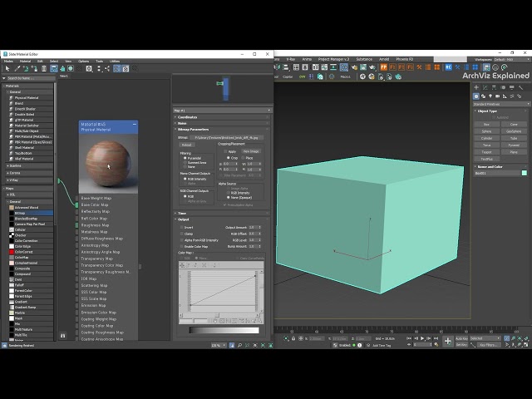Click the Parameter Editor toggle icon
The height and width of the screenshot is (399, 532).
tap(126, 69)
